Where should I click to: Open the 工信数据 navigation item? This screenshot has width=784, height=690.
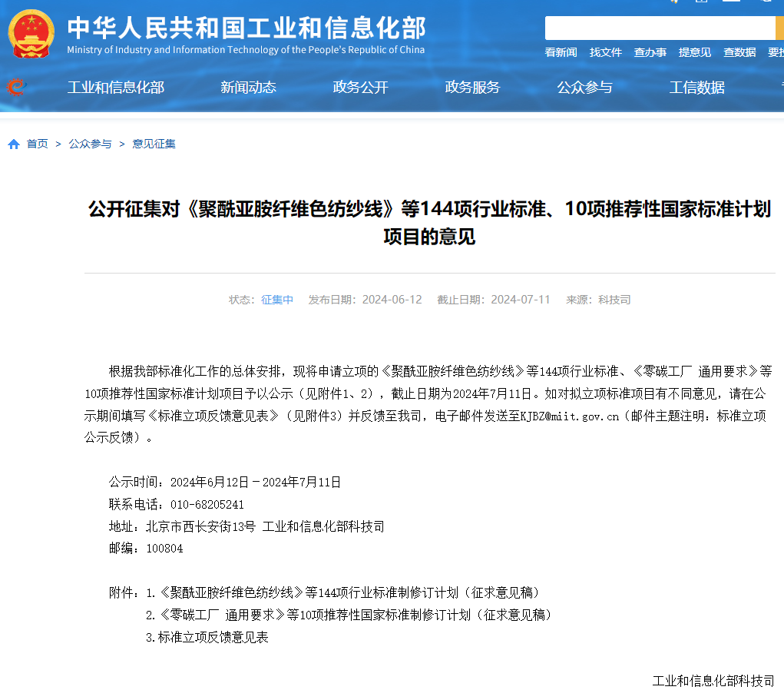[x=696, y=88]
